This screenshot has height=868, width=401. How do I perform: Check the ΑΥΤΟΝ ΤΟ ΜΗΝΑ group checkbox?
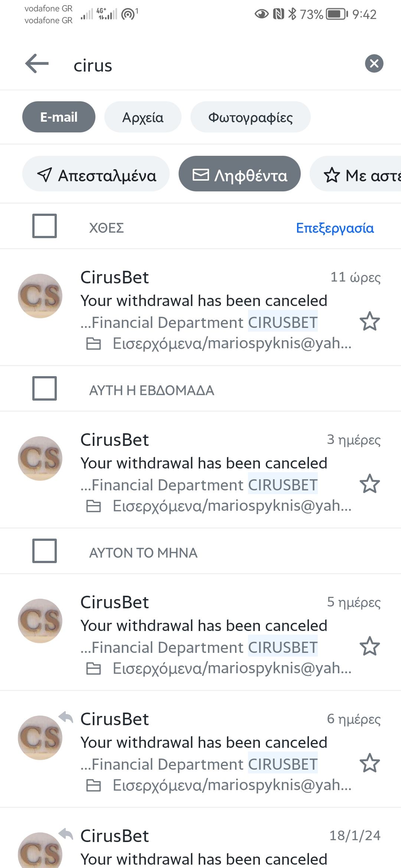[45, 551]
